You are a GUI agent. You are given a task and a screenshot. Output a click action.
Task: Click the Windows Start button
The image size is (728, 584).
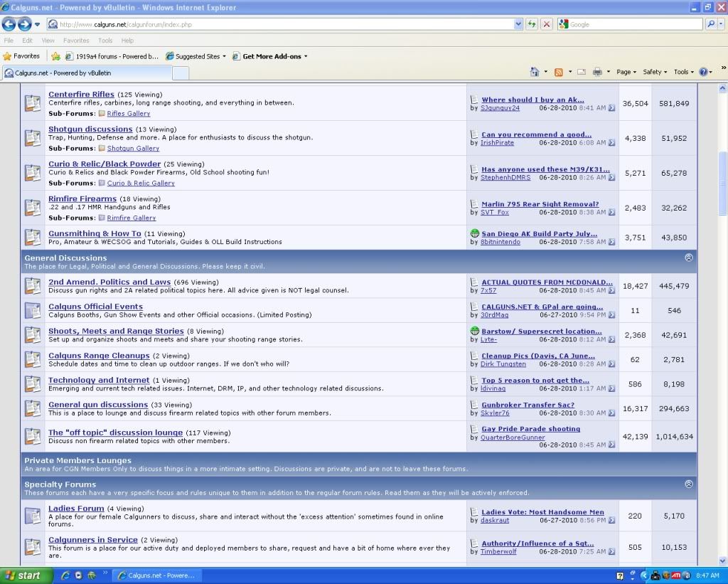click(26, 575)
